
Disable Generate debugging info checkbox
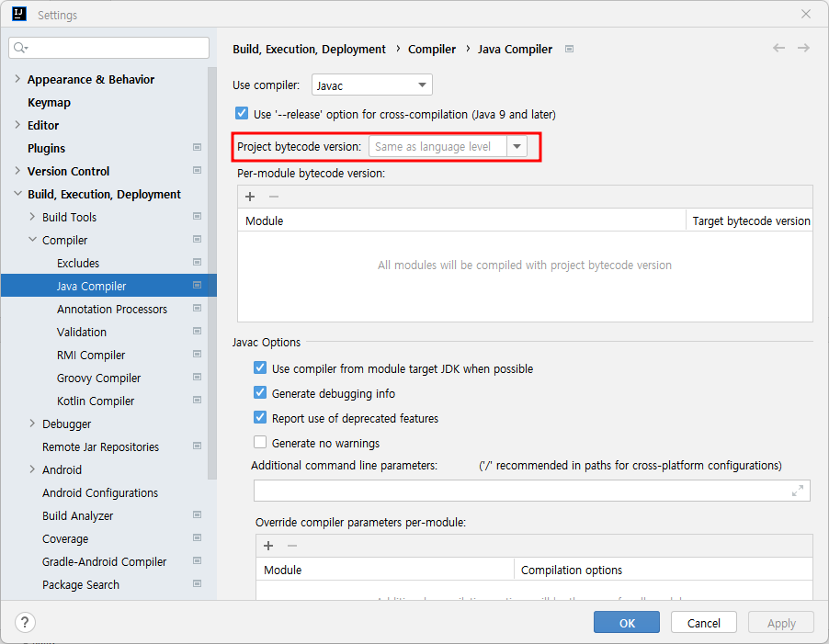[x=260, y=392]
